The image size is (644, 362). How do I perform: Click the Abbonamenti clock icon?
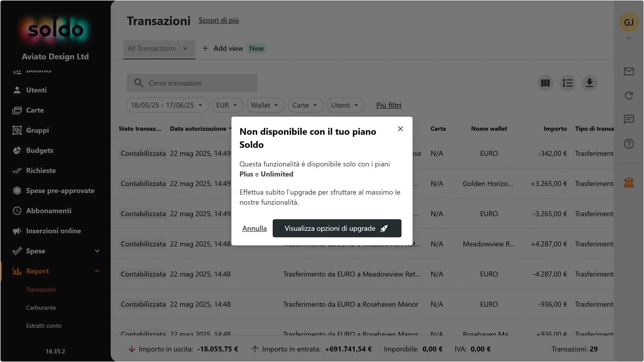17,211
